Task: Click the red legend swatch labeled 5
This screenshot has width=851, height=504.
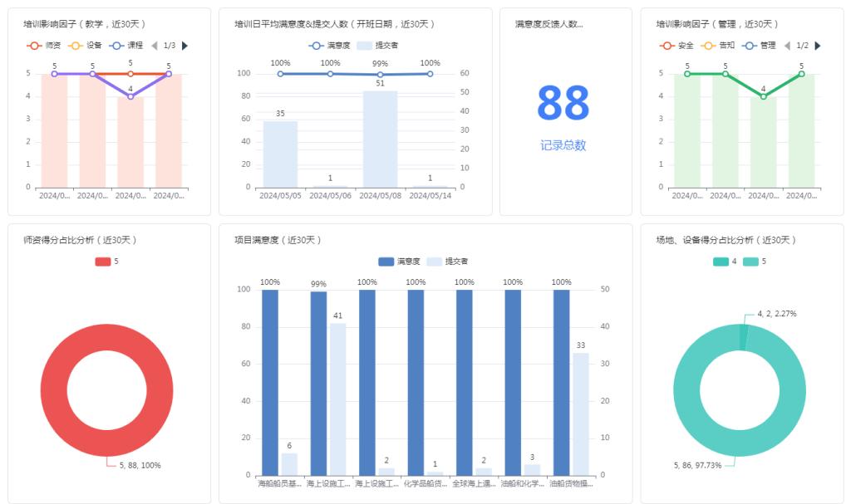Action: 103,262
